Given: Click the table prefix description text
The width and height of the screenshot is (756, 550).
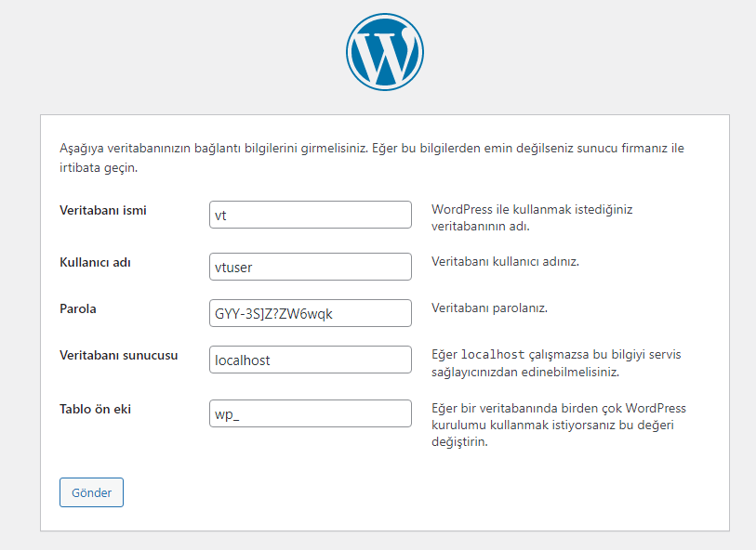Looking at the screenshot, I should (x=559, y=425).
